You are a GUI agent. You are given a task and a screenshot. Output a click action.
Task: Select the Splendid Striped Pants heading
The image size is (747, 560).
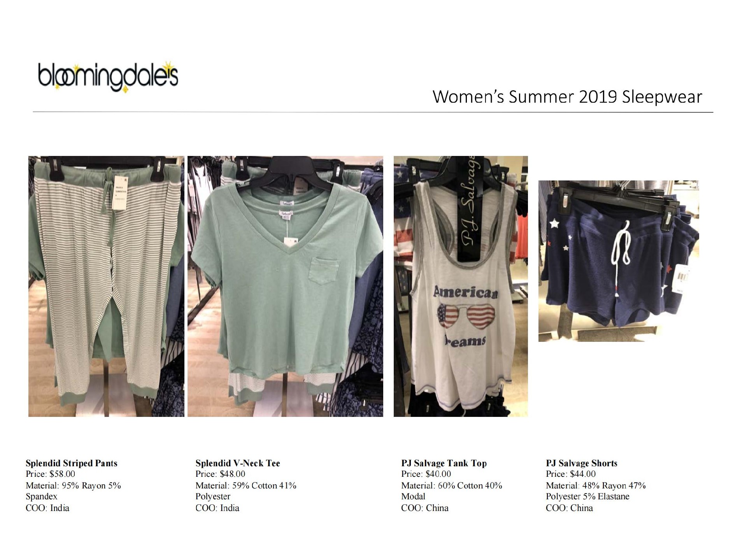(71, 463)
